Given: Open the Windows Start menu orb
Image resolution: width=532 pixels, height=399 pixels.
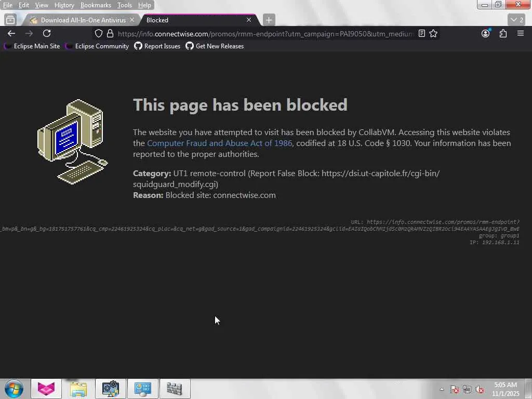Looking at the screenshot, I should point(14,389).
